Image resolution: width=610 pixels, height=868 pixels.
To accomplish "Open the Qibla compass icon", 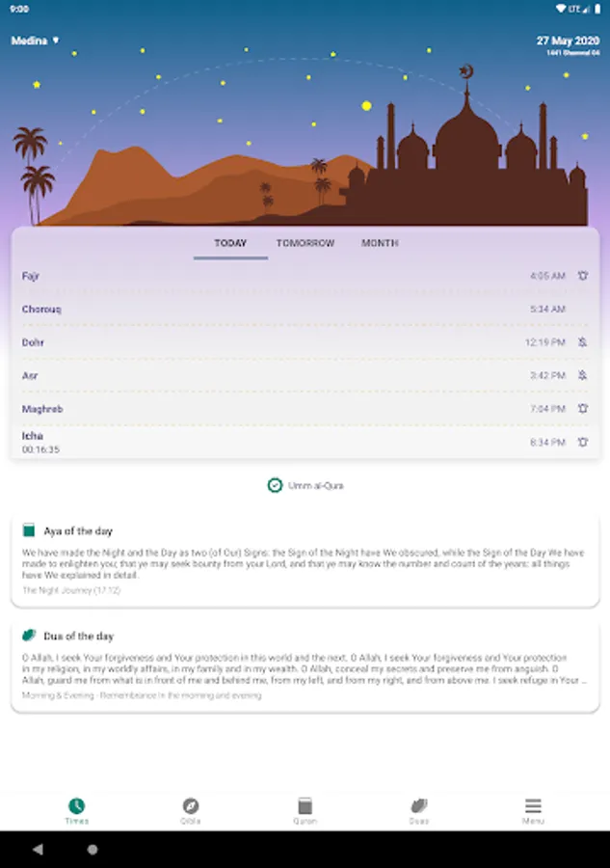I will coord(190,805).
